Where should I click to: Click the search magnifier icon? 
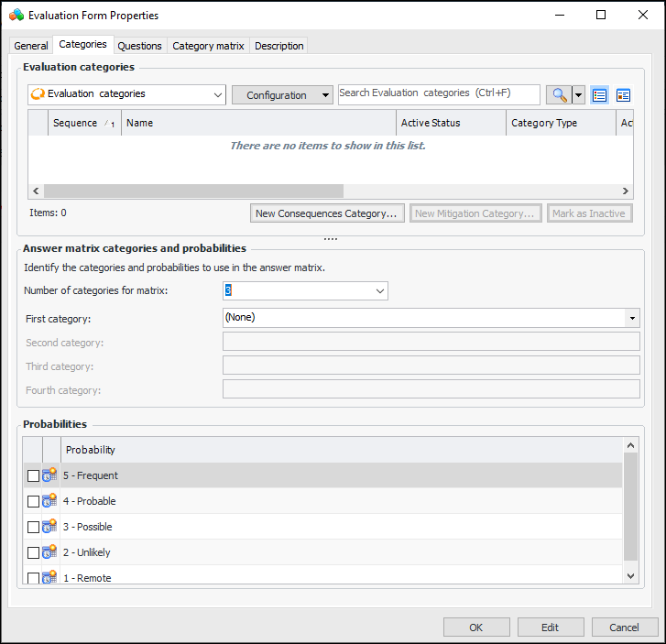(558, 95)
